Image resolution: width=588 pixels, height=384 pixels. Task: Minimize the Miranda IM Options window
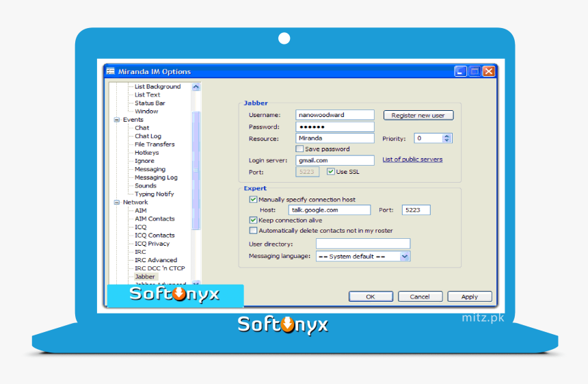460,71
